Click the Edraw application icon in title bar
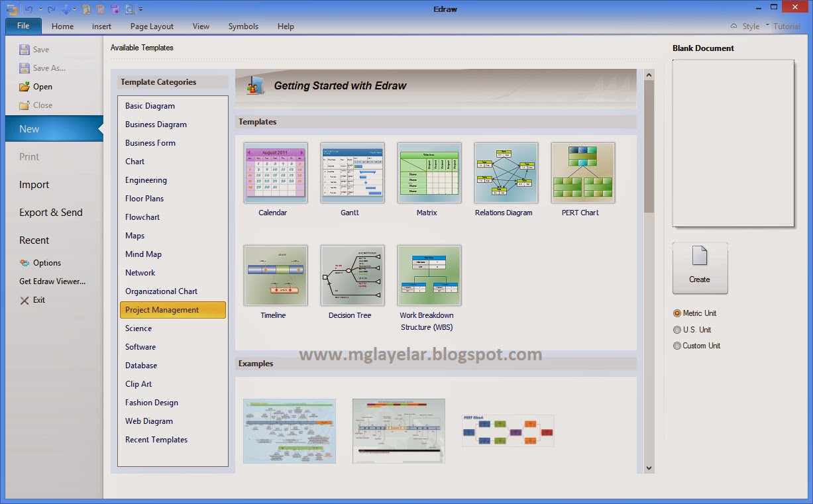Viewport: 813px width, 504px height. pos(11,9)
